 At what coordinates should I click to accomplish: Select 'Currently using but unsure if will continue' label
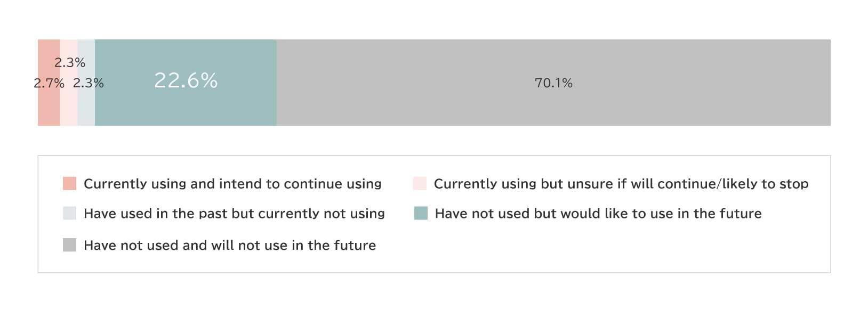click(621, 184)
